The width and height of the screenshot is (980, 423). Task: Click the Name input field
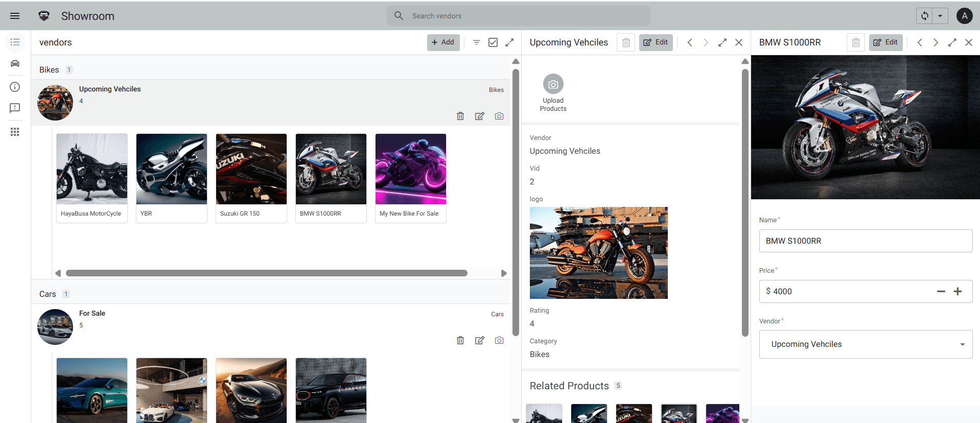pyautogui.click(x=866, y=241)
